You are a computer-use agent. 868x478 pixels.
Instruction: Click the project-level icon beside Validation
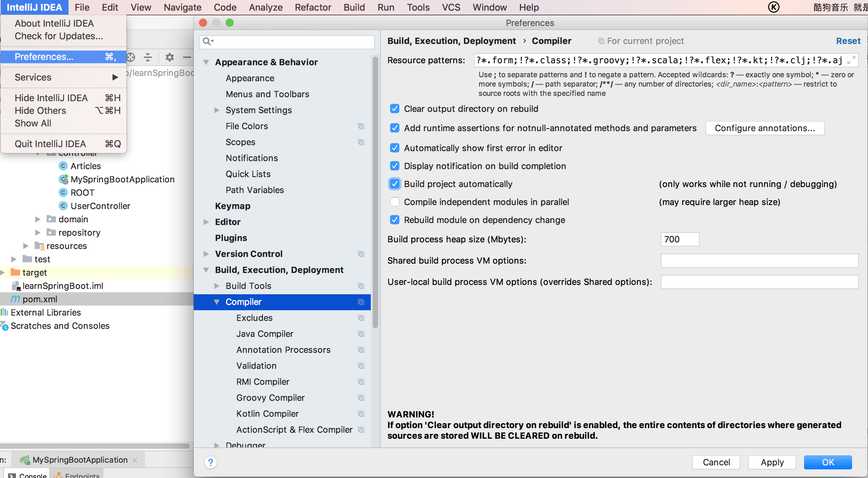pos(361,366)
